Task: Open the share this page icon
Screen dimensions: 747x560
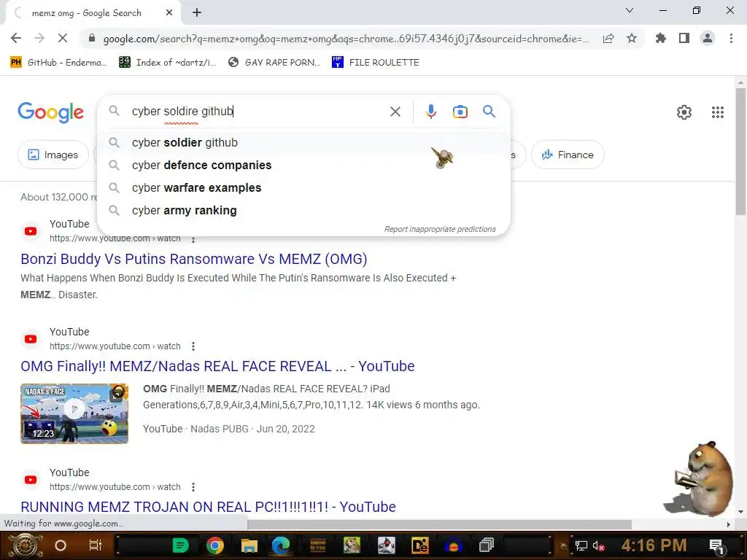Action: 608,39
